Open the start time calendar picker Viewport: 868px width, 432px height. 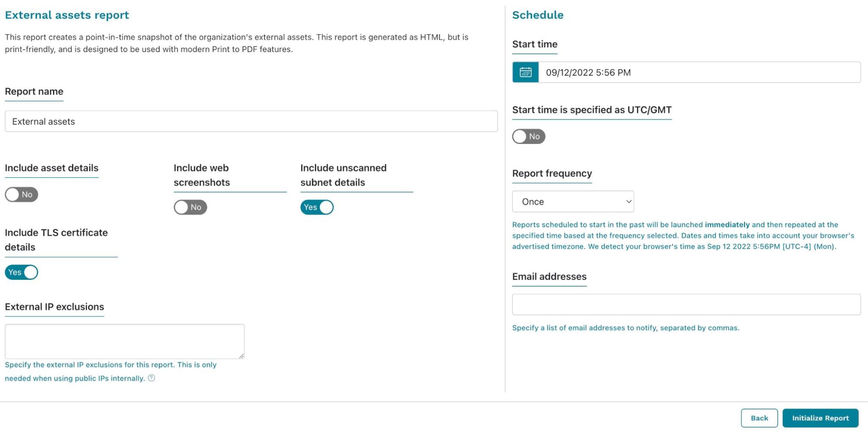pos(526,72)
